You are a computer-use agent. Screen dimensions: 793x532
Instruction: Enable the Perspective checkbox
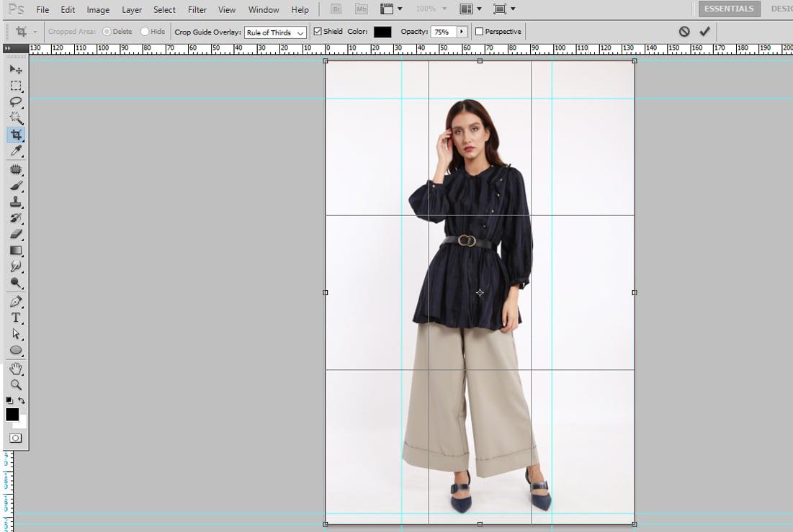(x=478, y=31)
